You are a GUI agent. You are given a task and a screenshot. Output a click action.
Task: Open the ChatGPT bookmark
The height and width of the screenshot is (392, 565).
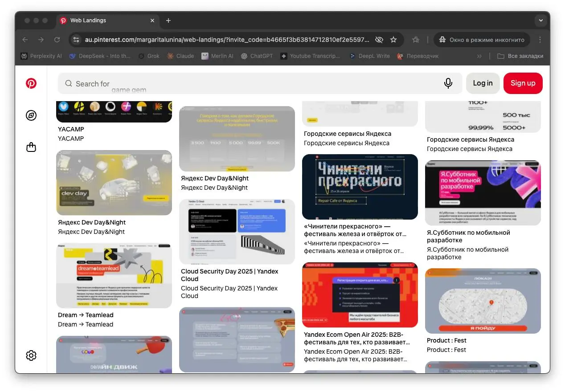pos(257,56)
